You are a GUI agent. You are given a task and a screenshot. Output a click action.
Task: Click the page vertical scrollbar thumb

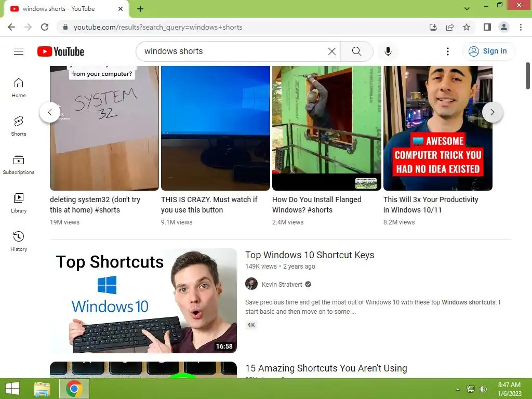528,76
